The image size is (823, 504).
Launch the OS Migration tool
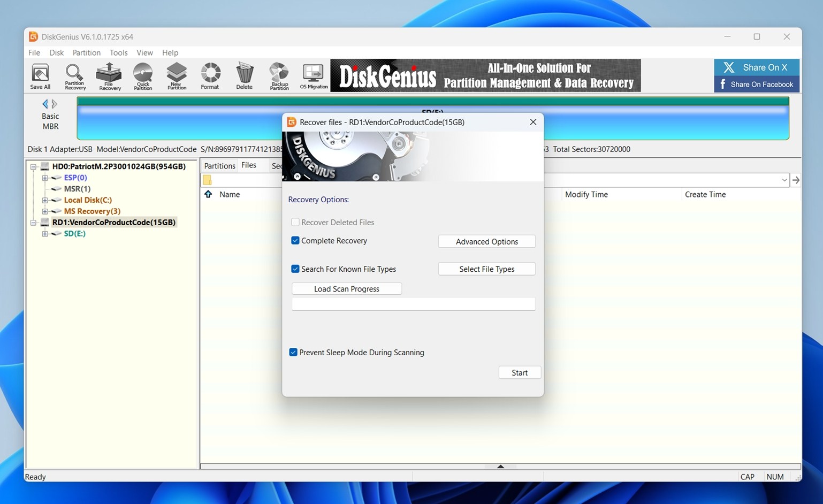pos(313,75)
